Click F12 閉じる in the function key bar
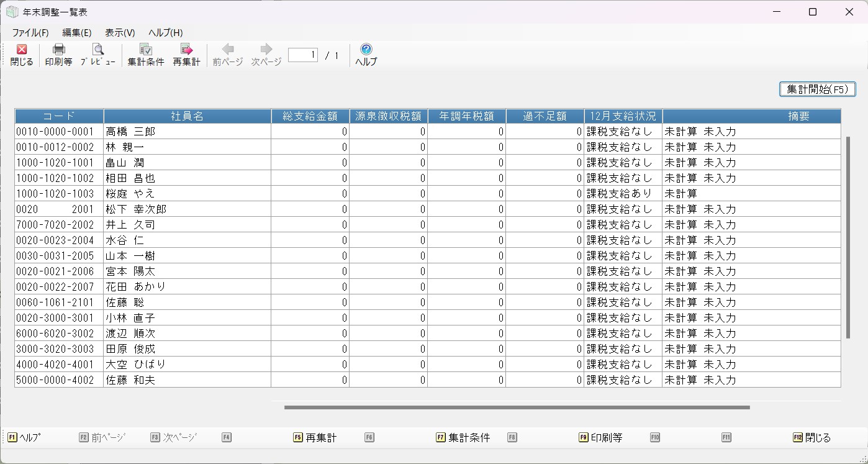 (x=812, y=438)
